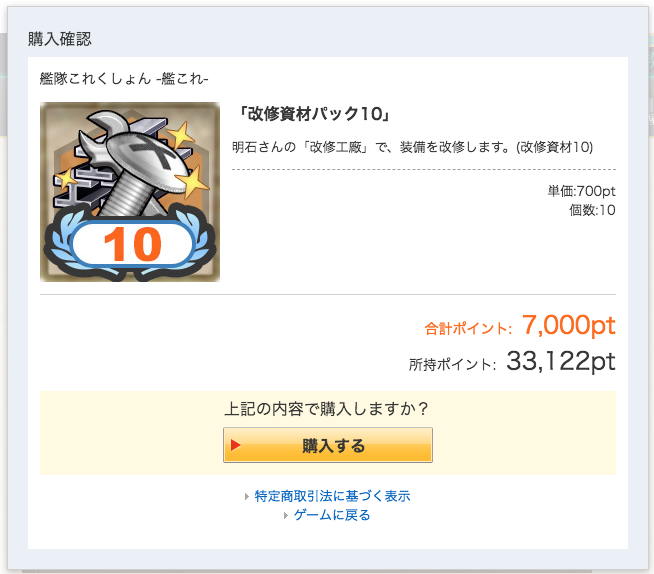Click the 艦隊これくしょん -艦これ- game name
Image resolution: width=654 pixels, height=574 pixels.
124,78
